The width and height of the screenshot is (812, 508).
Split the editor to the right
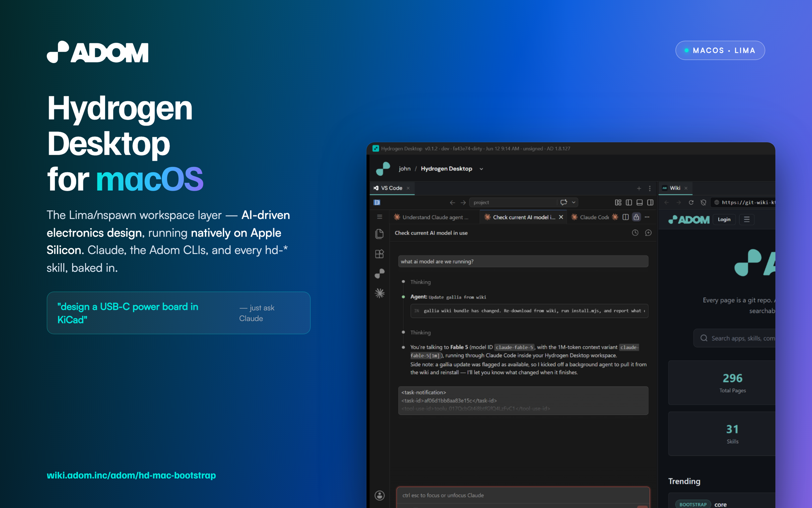click(x=625, y=217)
